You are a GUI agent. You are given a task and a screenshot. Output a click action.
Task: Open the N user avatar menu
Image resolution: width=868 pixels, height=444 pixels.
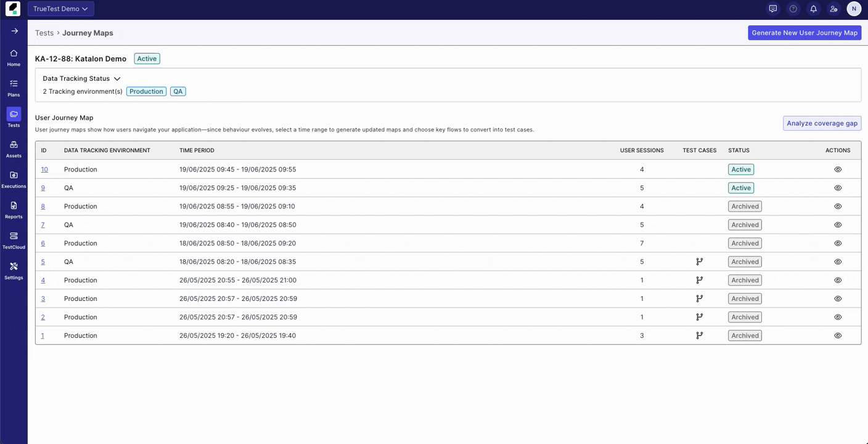click(854, 9)
